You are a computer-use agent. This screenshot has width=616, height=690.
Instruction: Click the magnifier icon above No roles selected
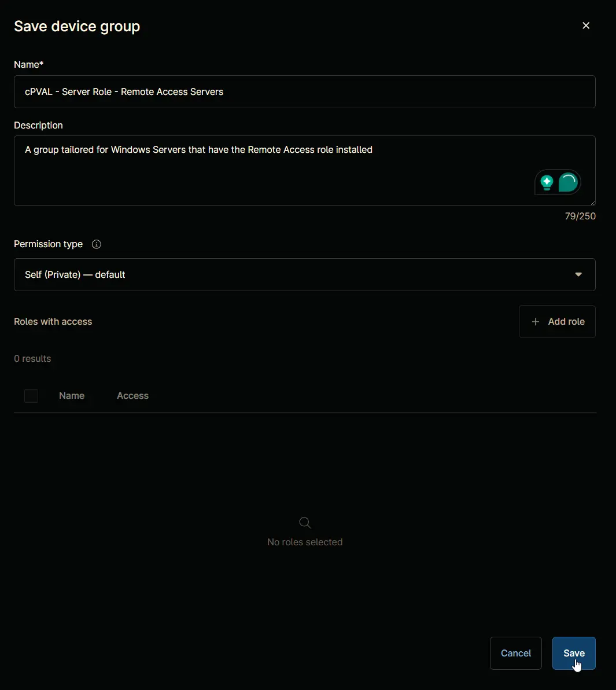coord(305,522)
